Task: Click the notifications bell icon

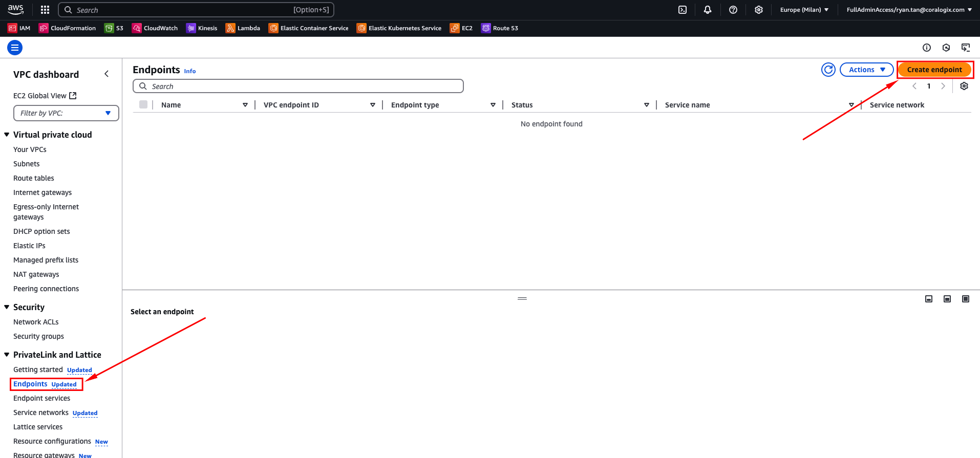Action: pos(707,10)
